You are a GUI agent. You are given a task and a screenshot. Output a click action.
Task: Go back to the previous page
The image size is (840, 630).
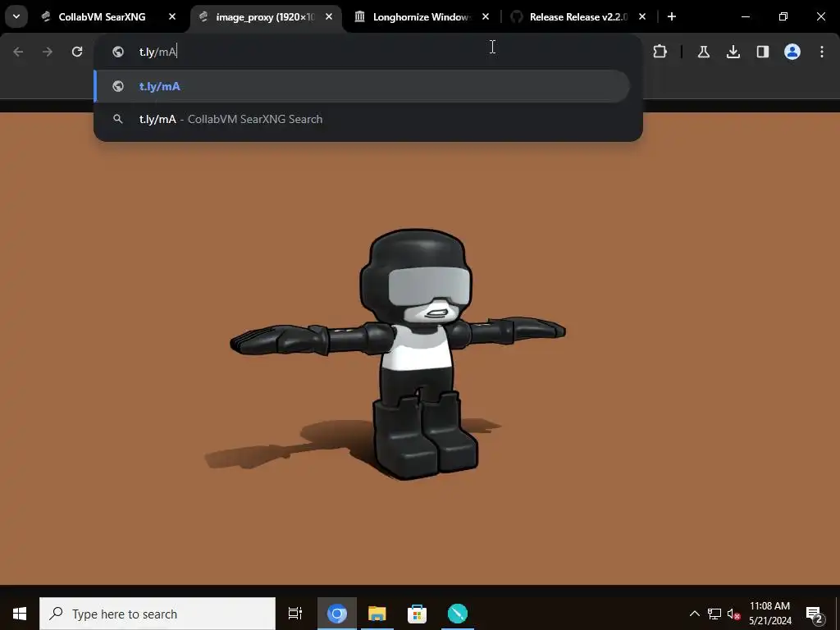[18, 52]
